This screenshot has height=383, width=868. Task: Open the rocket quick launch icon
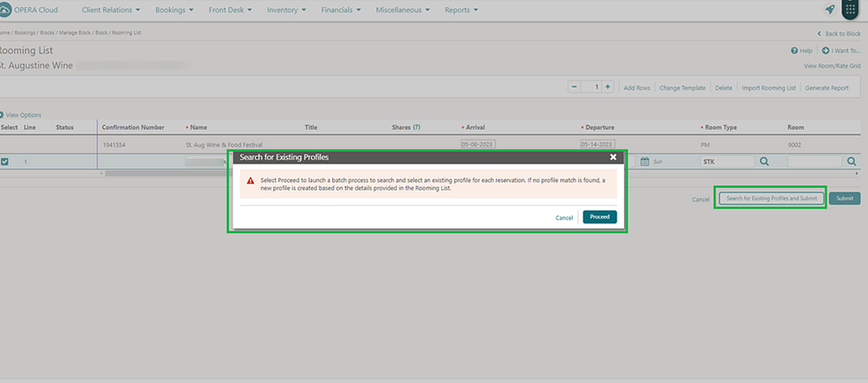[x=829, y=10]
